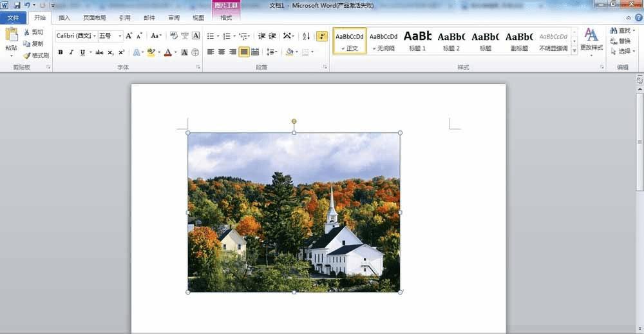
Task: Toggle Underline formatting
Action: pyautogui.click(x=82, y=52)
